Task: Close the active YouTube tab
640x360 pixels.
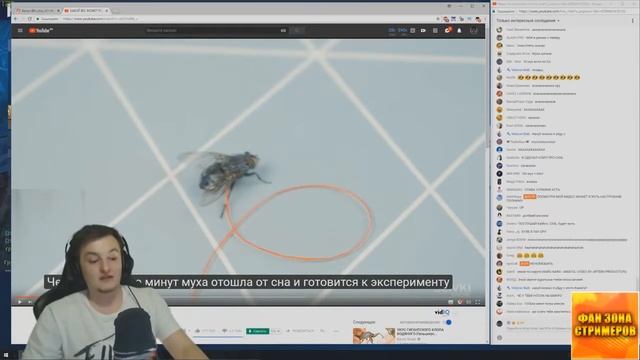Action: 107,11
